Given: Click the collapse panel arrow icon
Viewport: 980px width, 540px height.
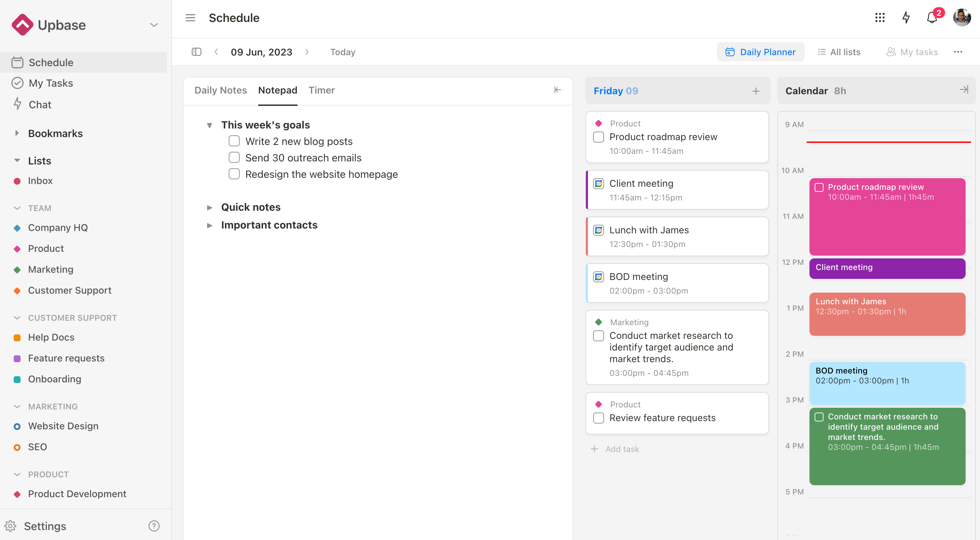Looking at the screenshot, I should coord(557,90).
